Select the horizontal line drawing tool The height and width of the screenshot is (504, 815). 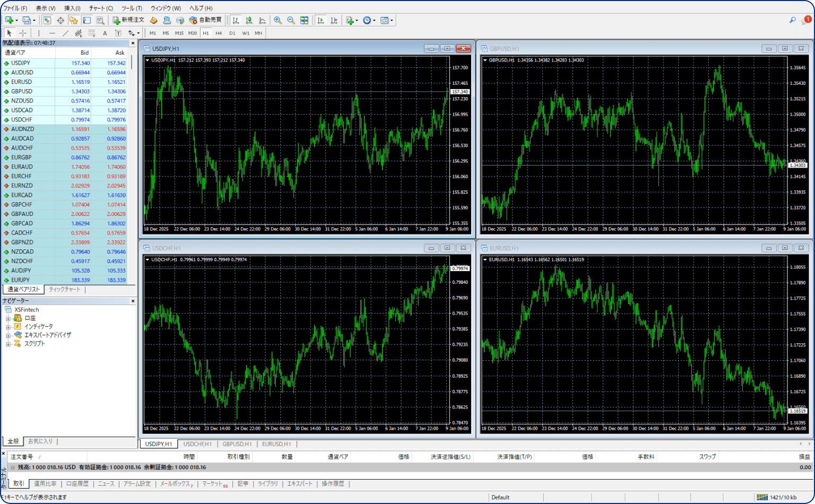tap(52, 33)
